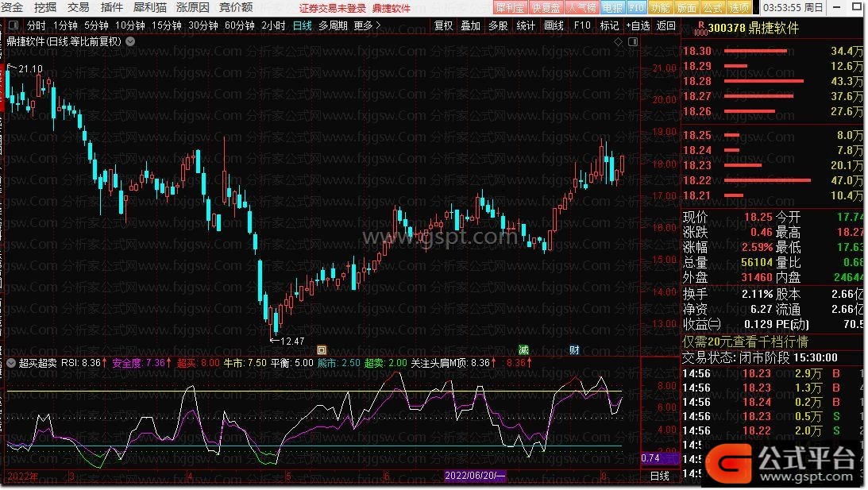Open the 挖掘 menu

(x=45, y=8)
